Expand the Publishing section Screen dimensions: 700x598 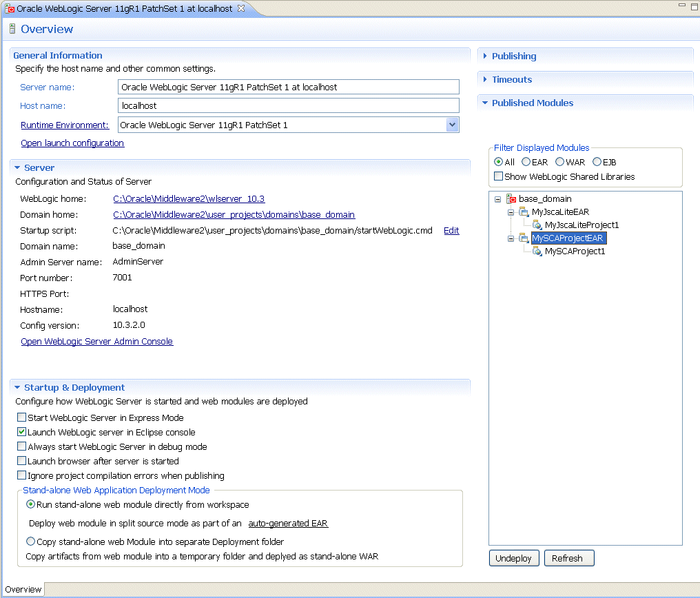485,56
